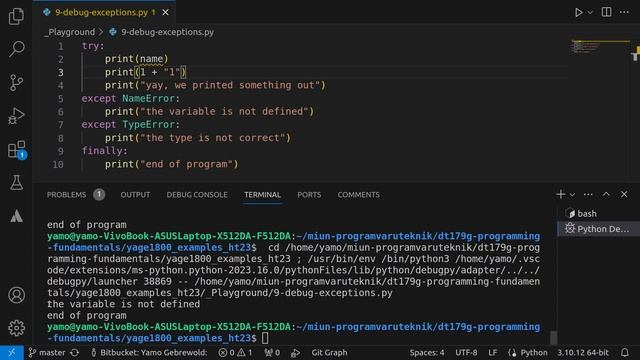Switch to the Comments tab
640x360 pixels.
(358, 195)
